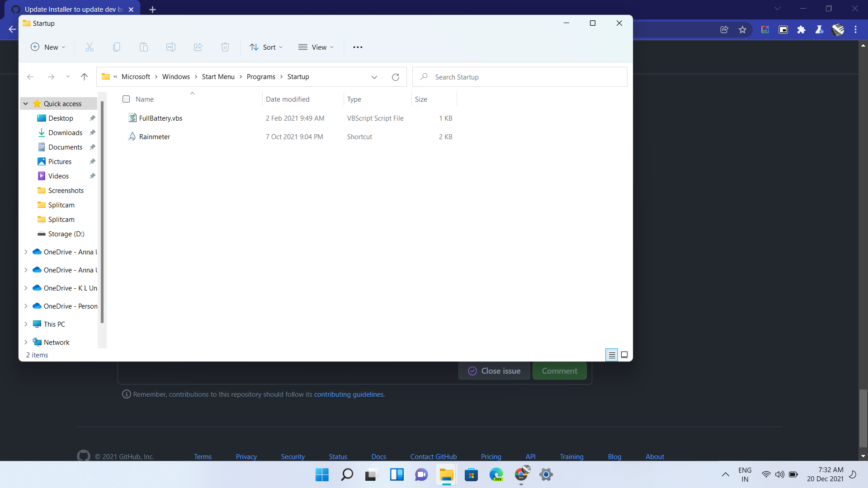Refresh the Startup folder
This screenshot has width=868, height=488.
pos(395,77)
